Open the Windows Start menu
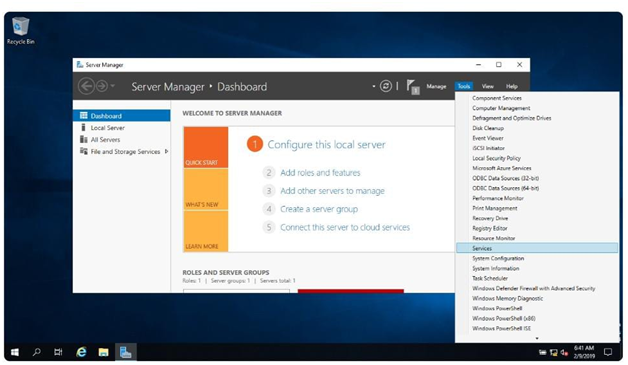This screenshot has width=628, height=365. coord(15,352)
